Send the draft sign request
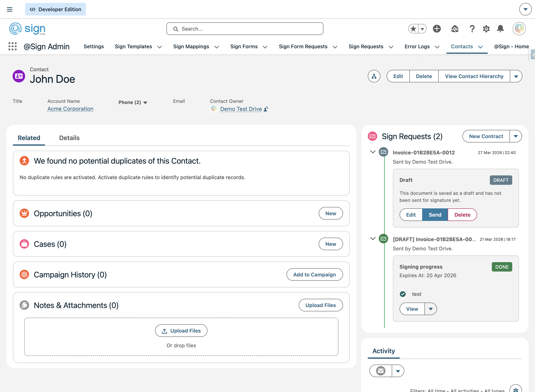 tap(435, 215)
